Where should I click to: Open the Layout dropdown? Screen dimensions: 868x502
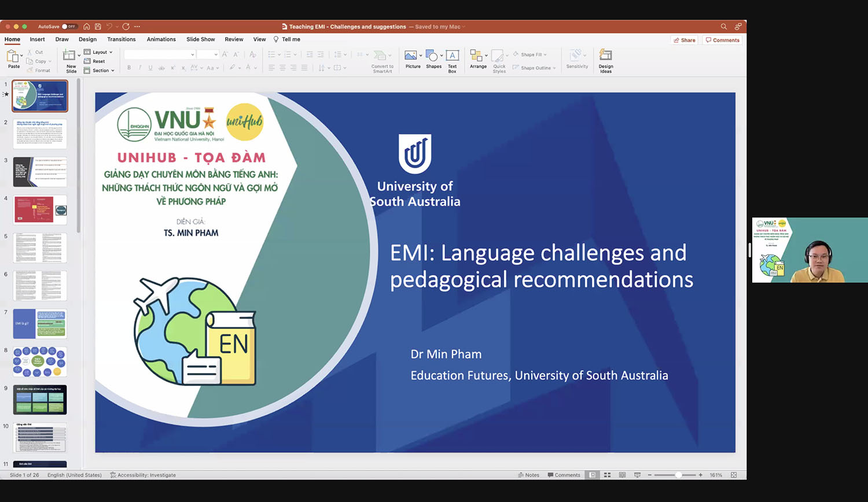tap(98, 52)
